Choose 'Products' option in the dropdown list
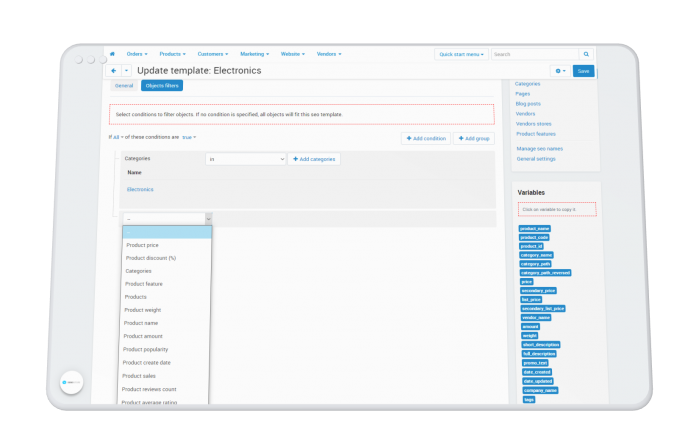Viewport: 700px width, 445px height. (x=136, y=297)
